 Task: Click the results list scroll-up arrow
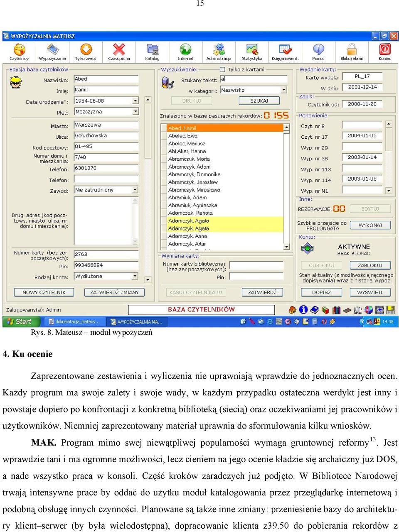286,127
